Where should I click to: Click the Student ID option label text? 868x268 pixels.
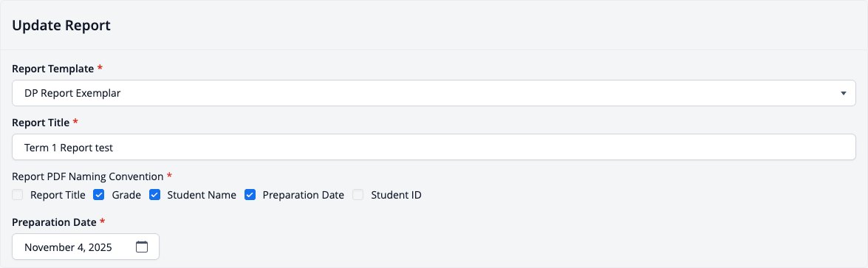pos(397,195)
